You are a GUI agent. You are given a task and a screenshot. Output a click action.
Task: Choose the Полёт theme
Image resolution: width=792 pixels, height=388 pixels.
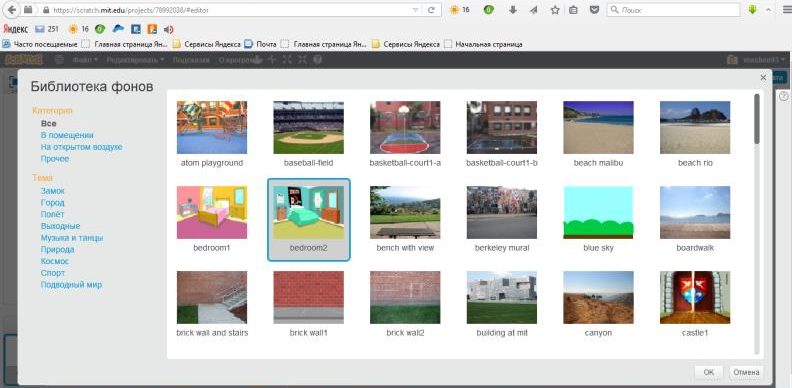pos(53,214)
